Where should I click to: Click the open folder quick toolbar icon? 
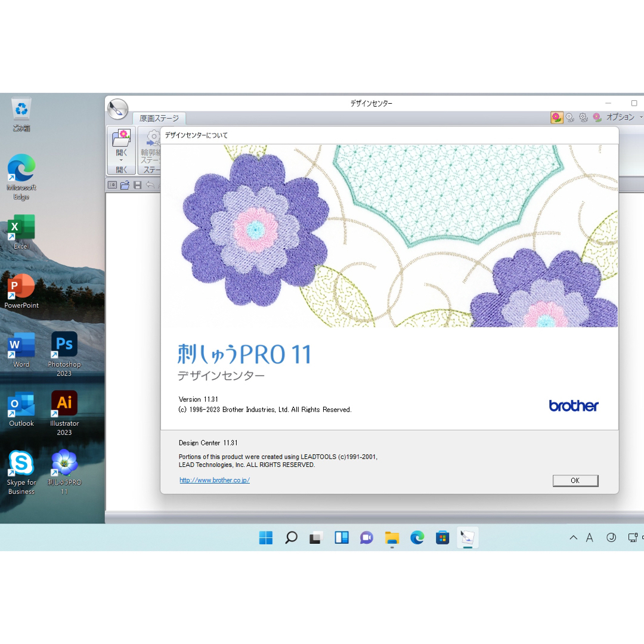(x=125, y=185)
